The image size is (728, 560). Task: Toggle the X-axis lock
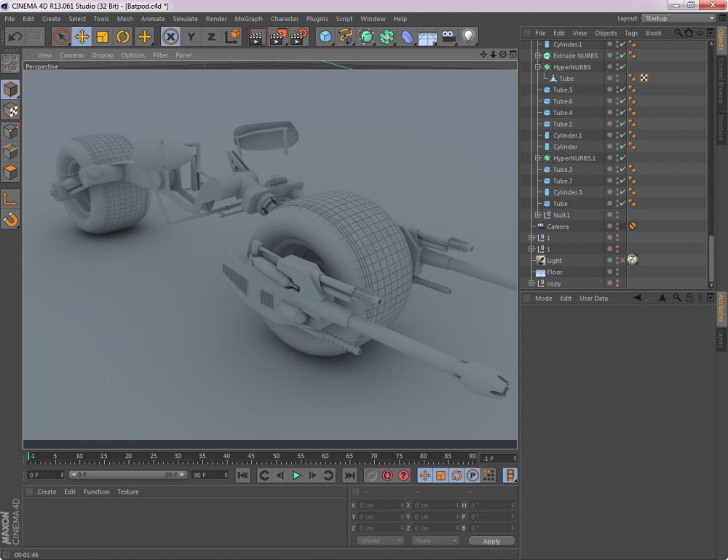170,36
